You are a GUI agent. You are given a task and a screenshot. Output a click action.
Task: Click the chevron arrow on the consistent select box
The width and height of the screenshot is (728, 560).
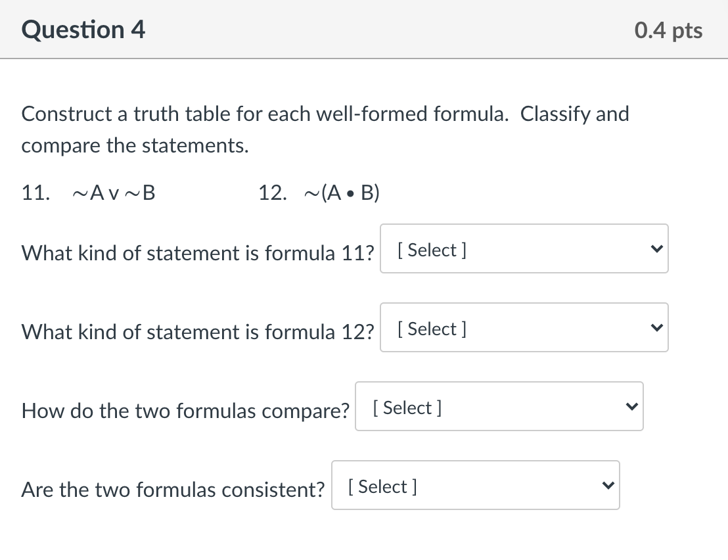[606, 486]
